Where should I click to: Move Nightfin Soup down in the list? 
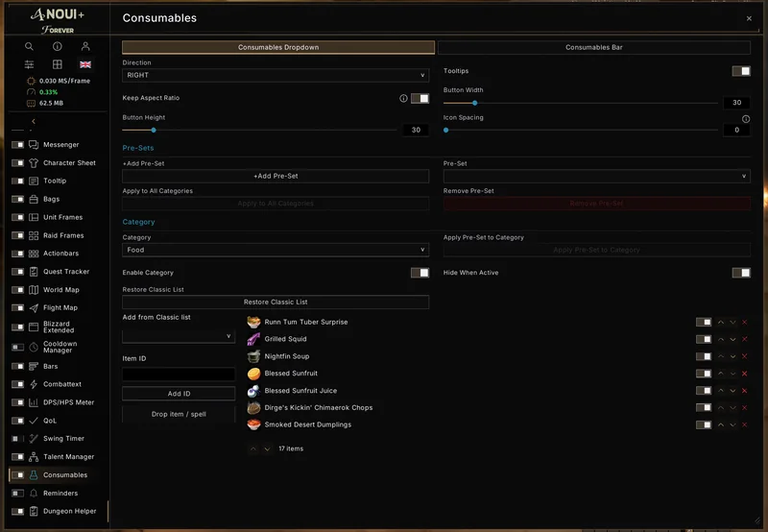tap(732, 356)
